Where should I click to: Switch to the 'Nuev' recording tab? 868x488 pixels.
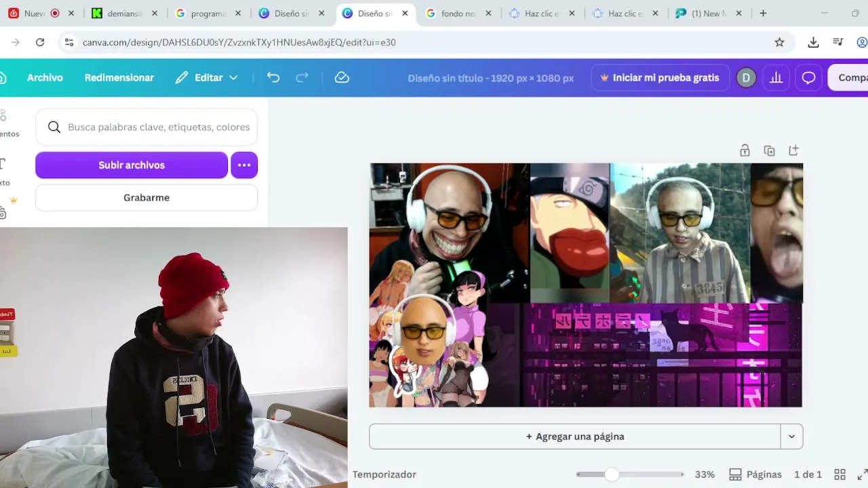[x=41, y=13]
